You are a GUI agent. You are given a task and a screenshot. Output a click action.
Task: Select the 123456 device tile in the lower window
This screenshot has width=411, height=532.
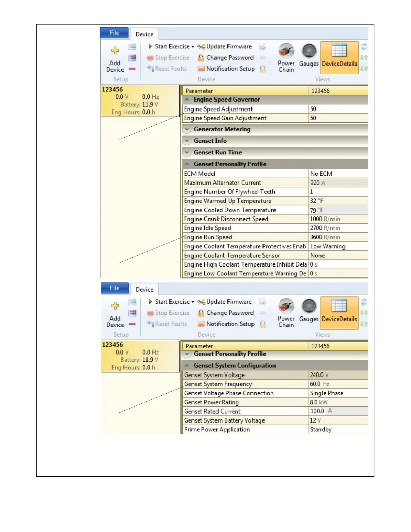pos(140,356)
